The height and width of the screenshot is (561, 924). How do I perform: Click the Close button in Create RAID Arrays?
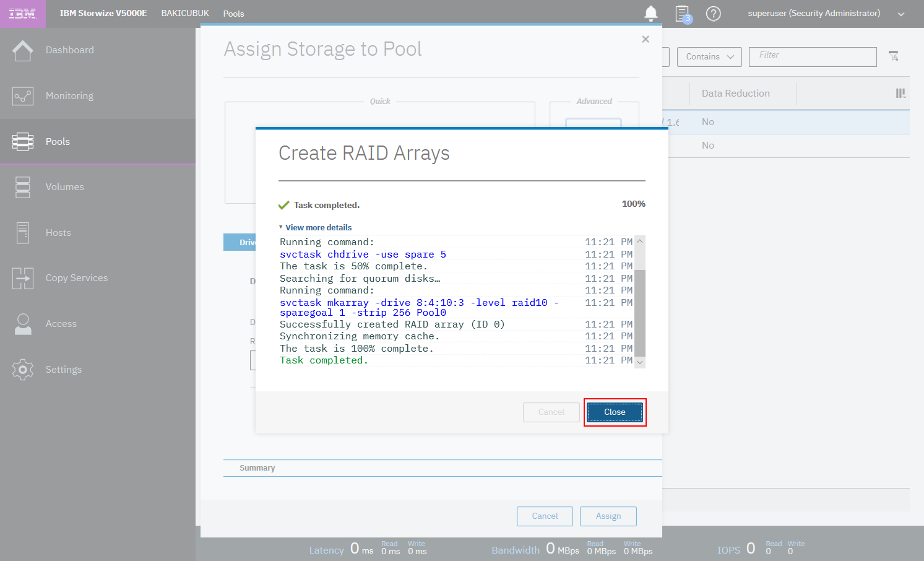pyautogui.click(x=615, y=412)
